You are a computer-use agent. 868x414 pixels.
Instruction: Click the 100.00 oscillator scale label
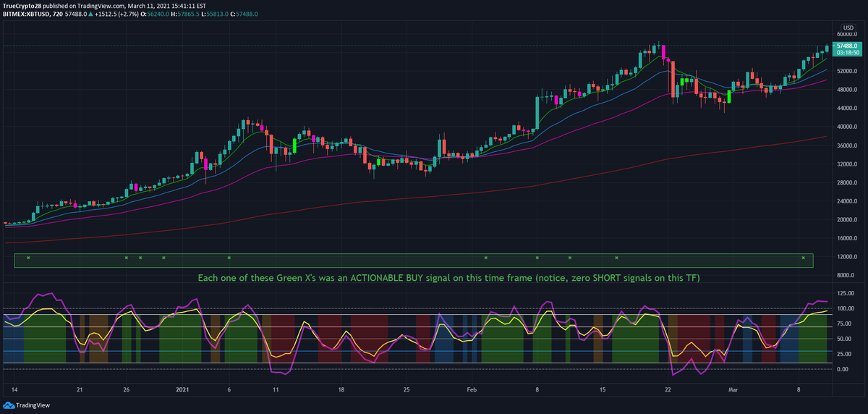tap(846, 308)
